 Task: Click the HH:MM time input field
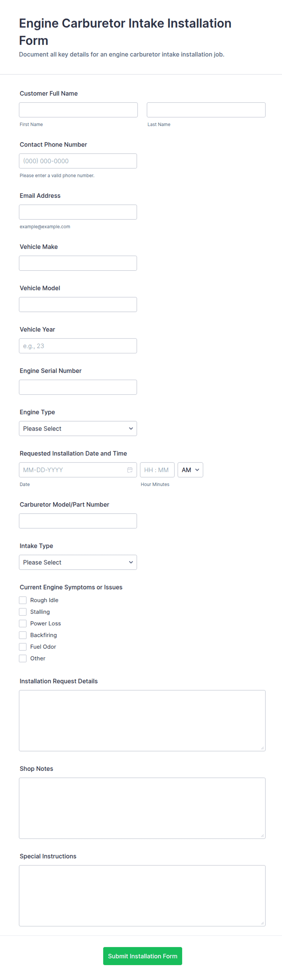[x=157, y=470]
